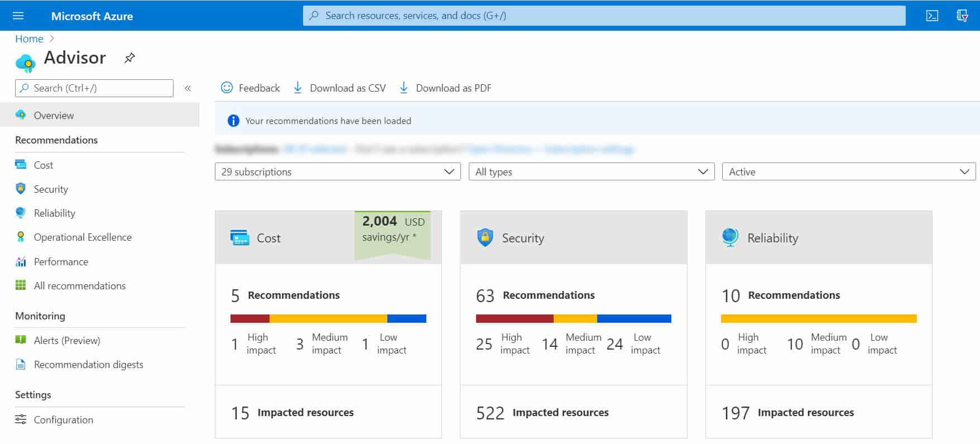The height and width of the screenshot is (444, 980).
Task: Open the All types filter dropdown
Action: 592,171
